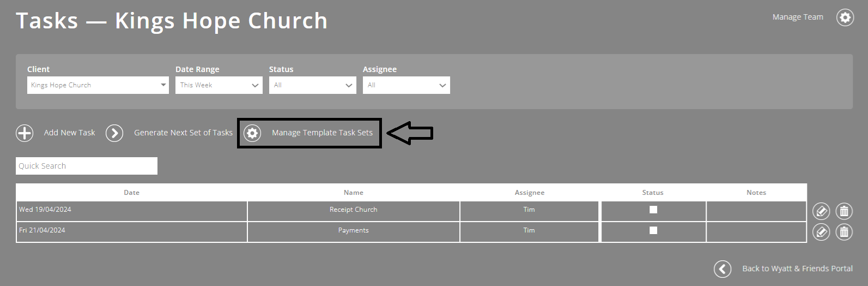The image size is (868, 286).
Task: Click the Manage Team link
Action: coord(798,17)
